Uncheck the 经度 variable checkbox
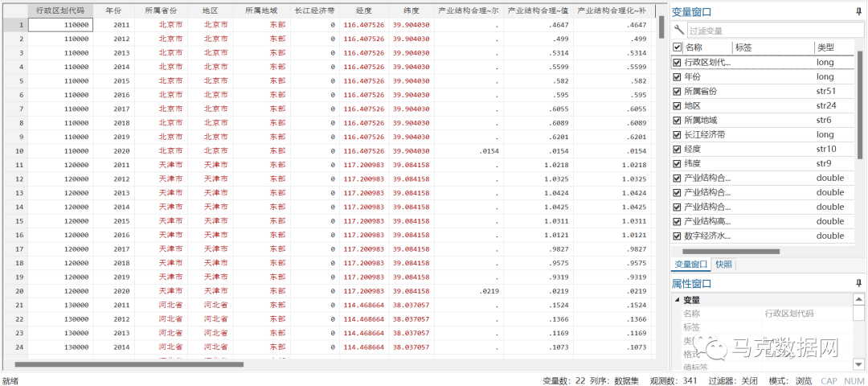 tap(677, 149)
